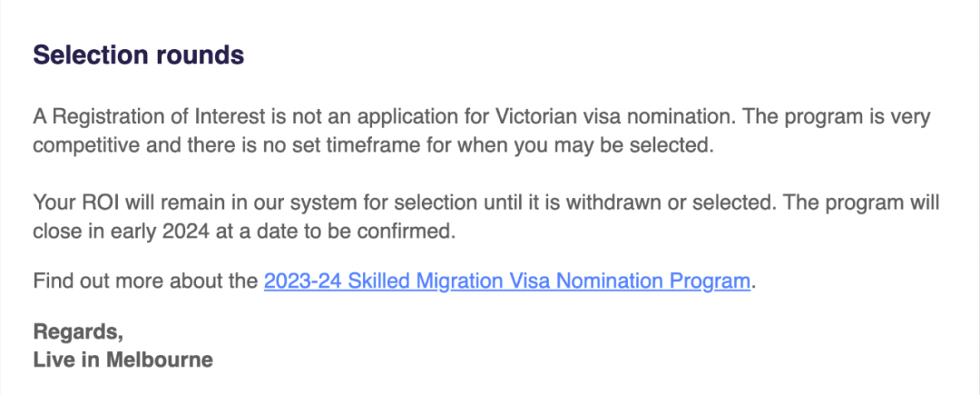Click the 'Live in Melbourne' signature text
Viewport: 980px width, 395px height.
point(123,360)
